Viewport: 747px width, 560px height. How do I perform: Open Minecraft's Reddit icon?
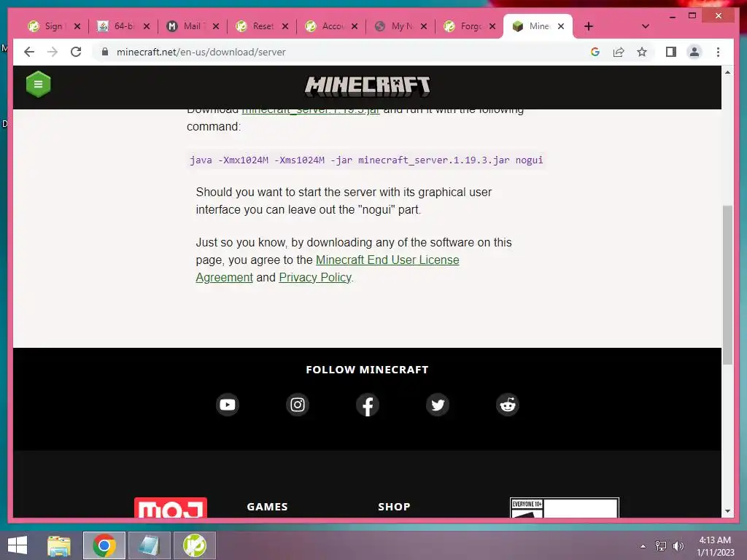[508, 405]
